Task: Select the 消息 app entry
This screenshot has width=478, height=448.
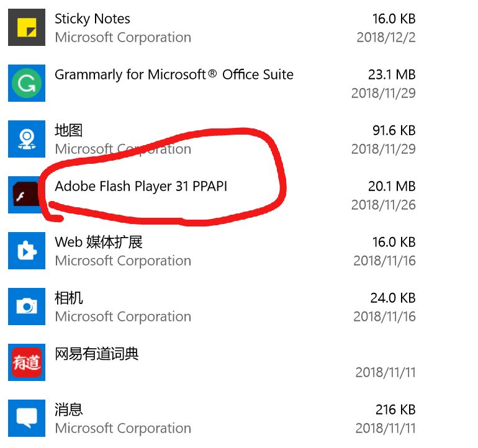Action: click(68, 410)
